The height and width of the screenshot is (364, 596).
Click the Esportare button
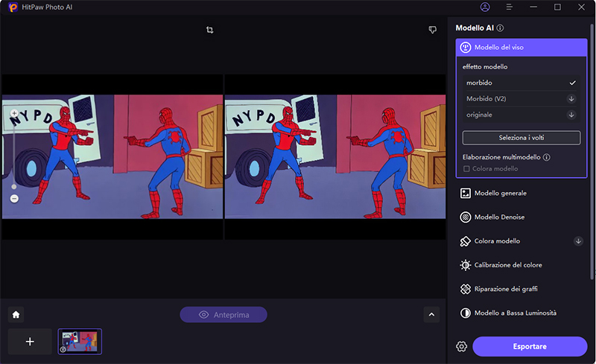[x=530, y=347]
